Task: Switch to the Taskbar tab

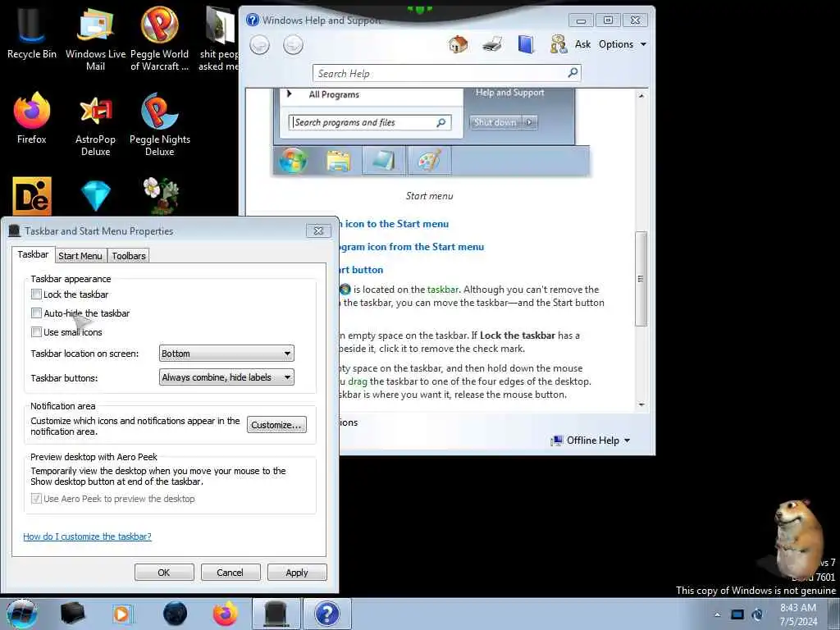Action: pos(33,254)
